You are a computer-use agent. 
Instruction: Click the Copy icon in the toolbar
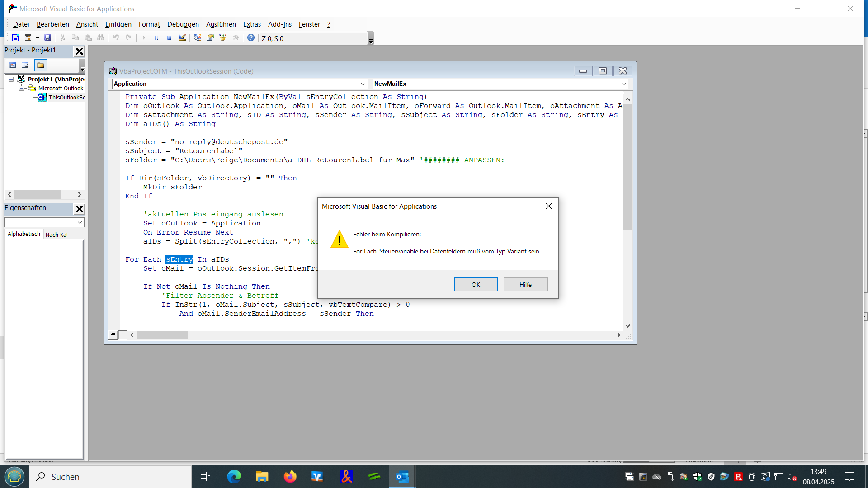pos(75,38)
